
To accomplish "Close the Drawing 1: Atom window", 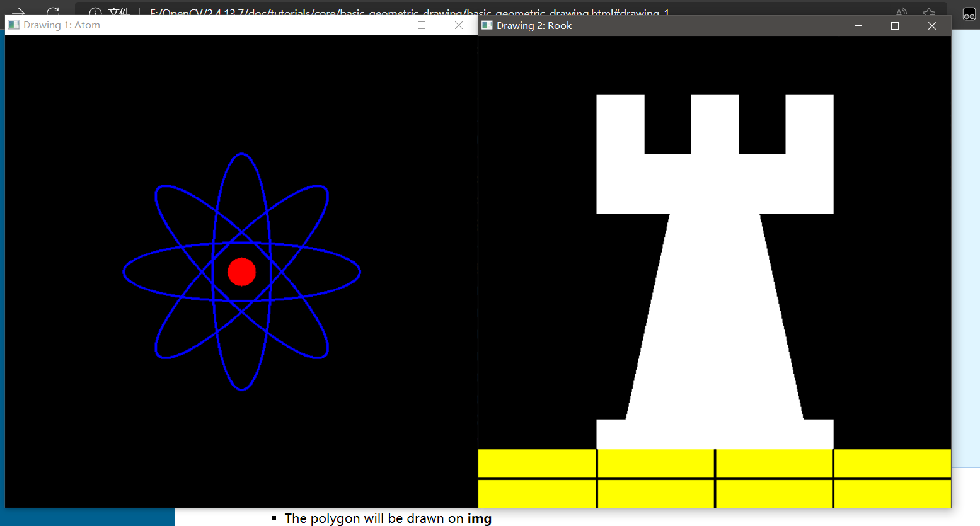I will coord(459,25).
